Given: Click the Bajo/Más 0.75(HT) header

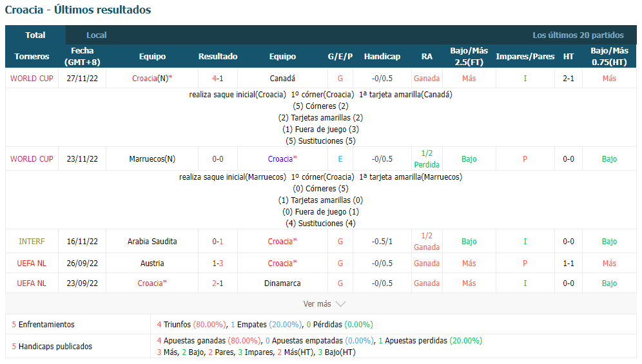Looking at the screenshot, I should click(609, 57).
